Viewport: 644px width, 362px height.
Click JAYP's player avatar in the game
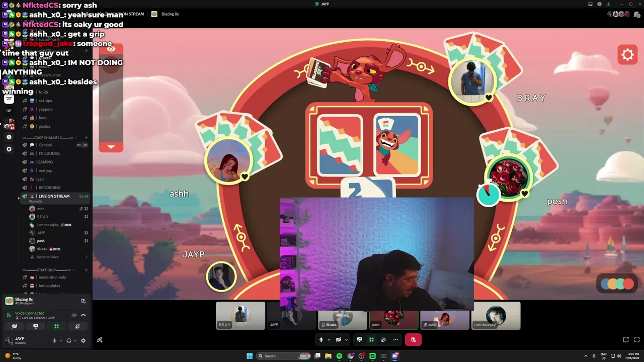221,276
